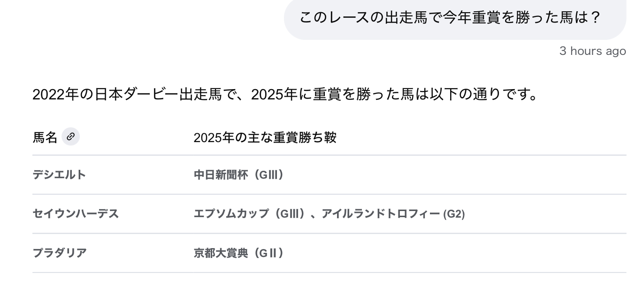Viewport: 644px width, 295px height.
Task: Click the エプソムカップ race name
Action: (x=231, y=214)
